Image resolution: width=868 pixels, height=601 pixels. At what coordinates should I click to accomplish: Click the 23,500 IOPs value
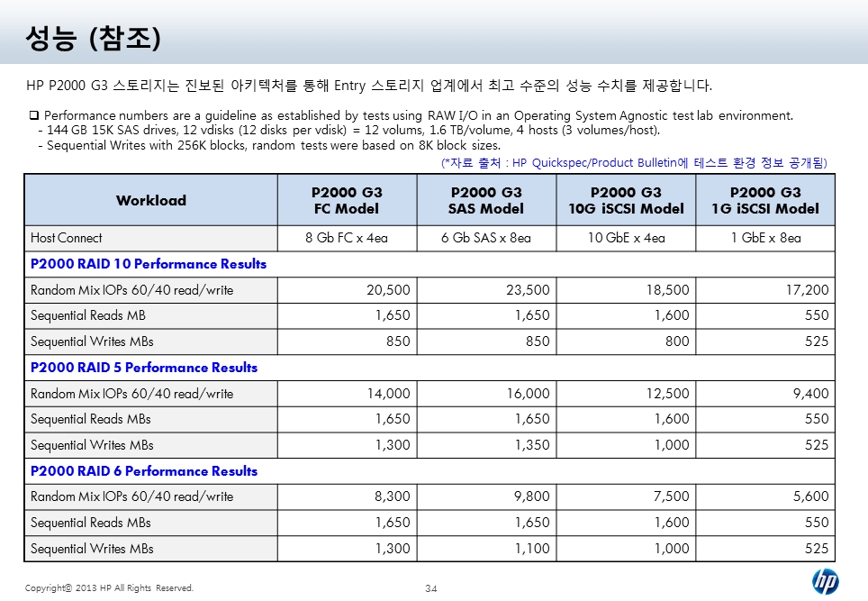coord(528,290)
